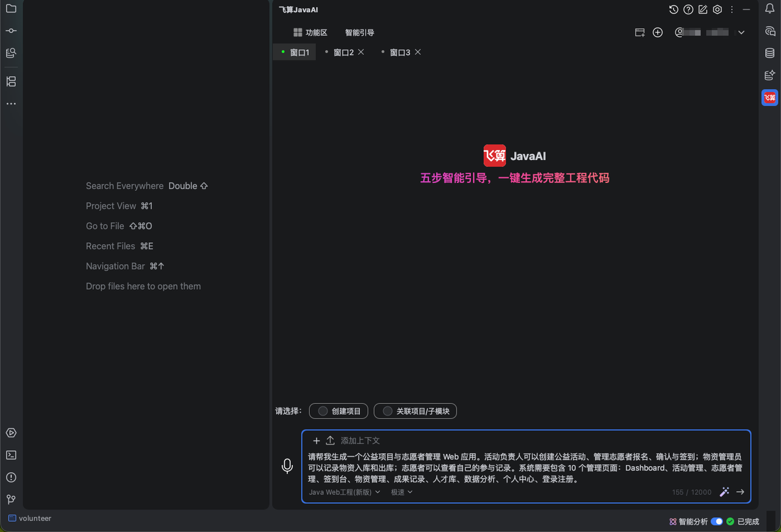Open the Problems tool window

[11, 477]
